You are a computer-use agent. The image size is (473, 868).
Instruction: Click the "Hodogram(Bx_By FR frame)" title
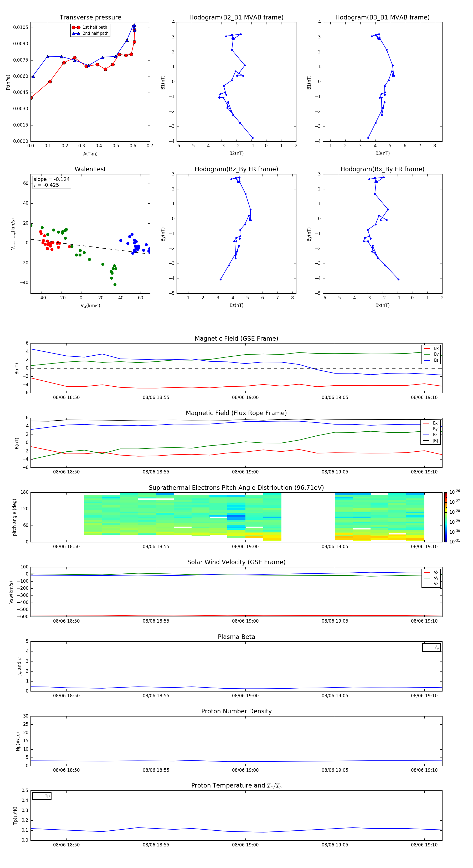click(x=382, y=169)
